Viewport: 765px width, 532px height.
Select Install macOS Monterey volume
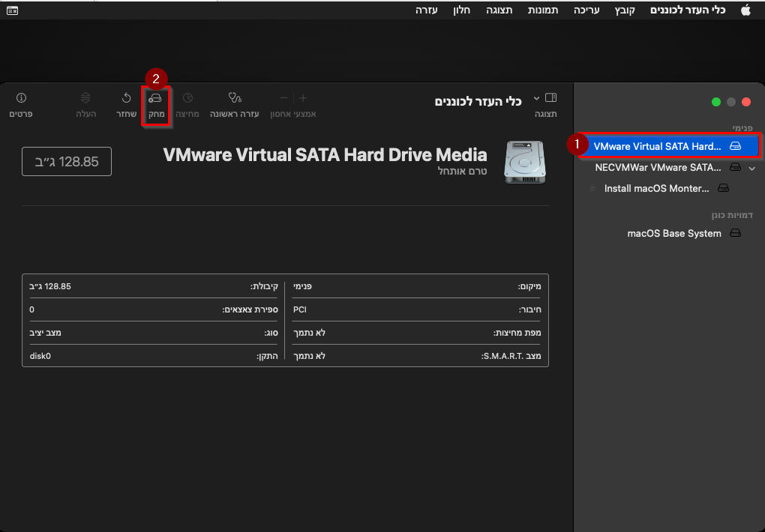pyautogui.click(x=657, y=188)
